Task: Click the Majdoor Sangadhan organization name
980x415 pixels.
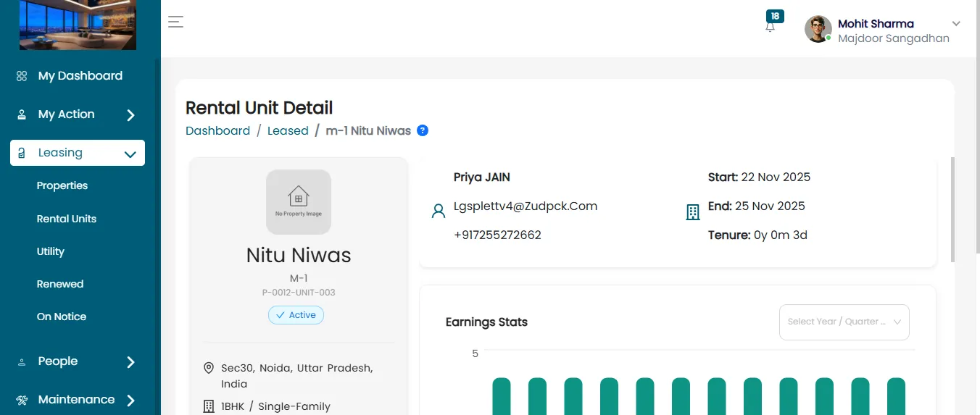Action: pos(894,38)
